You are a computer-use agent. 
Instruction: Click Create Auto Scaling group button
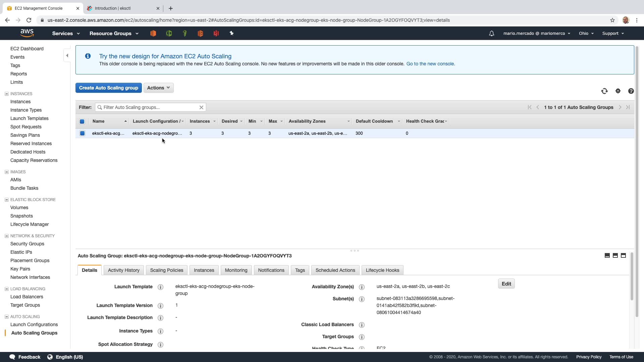pos(108,88)
